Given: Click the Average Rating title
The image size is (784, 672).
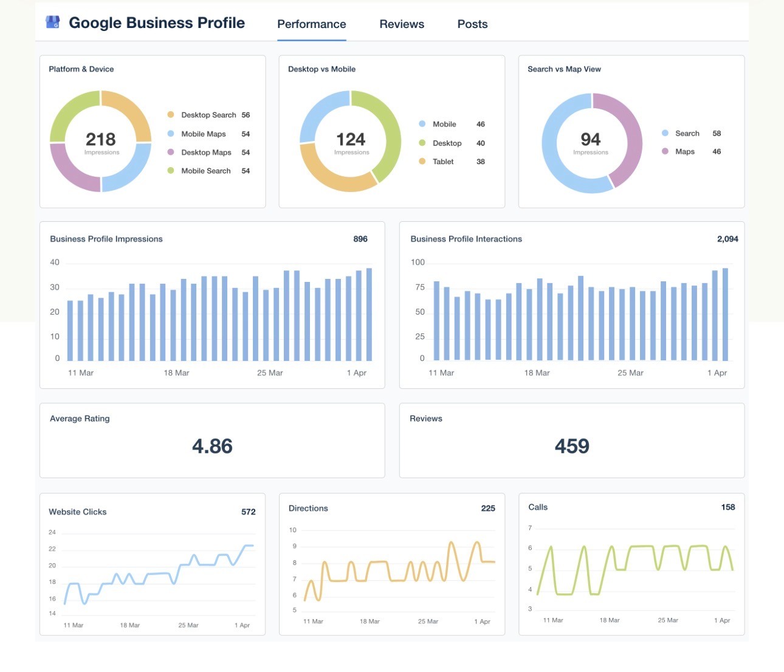Looking at the screenshot, I should click(80, 419).
